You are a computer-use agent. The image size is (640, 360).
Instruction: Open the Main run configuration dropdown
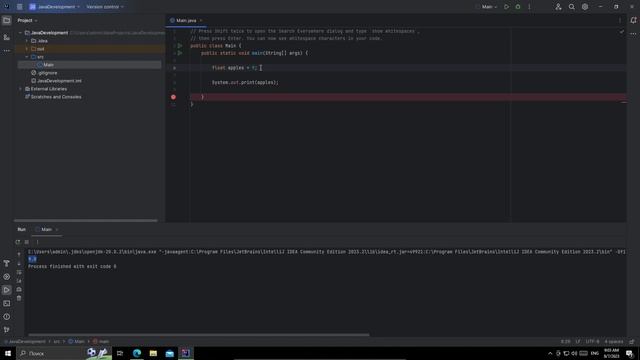(489, 7)
